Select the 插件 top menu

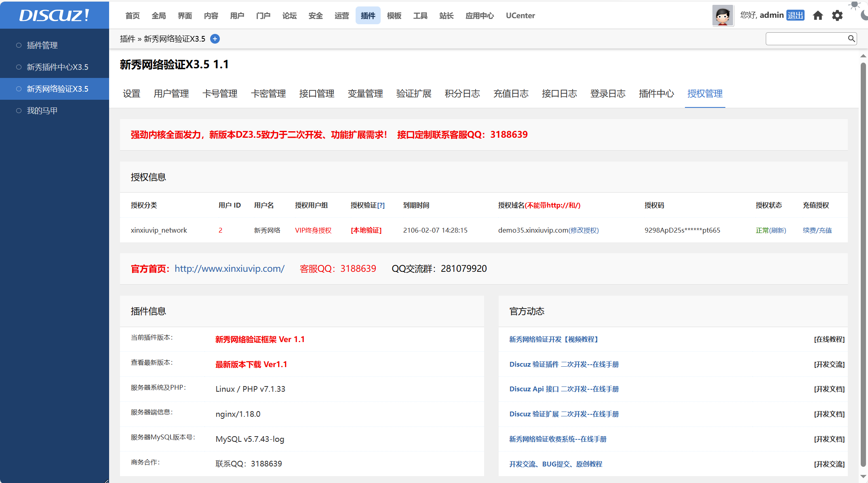368,15
